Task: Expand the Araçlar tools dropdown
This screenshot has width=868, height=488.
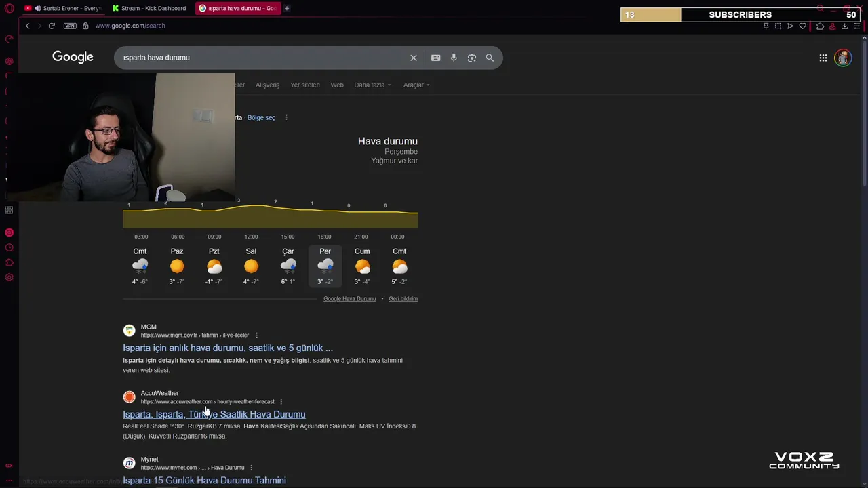Action: tap(416, 85)
